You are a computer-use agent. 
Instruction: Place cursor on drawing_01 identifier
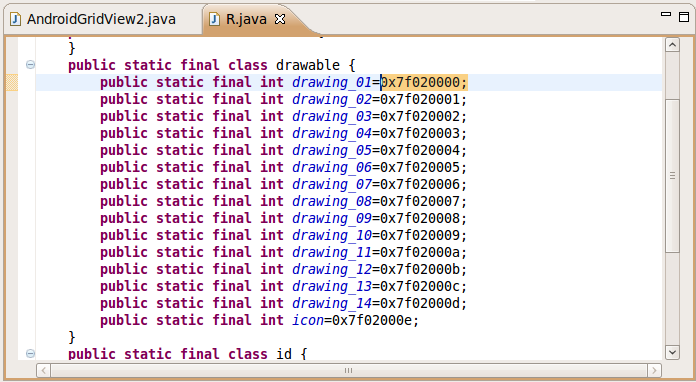pos(332,83)
